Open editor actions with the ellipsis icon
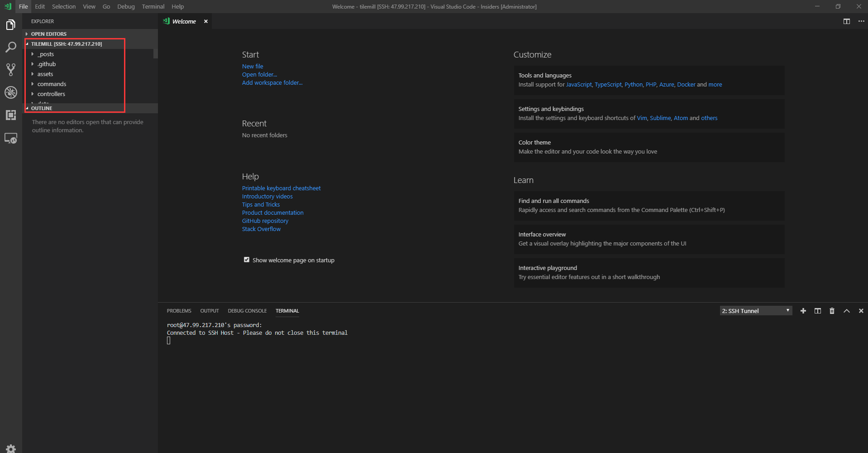The height and width of the screenshot is (453, 868). [861, 21]
